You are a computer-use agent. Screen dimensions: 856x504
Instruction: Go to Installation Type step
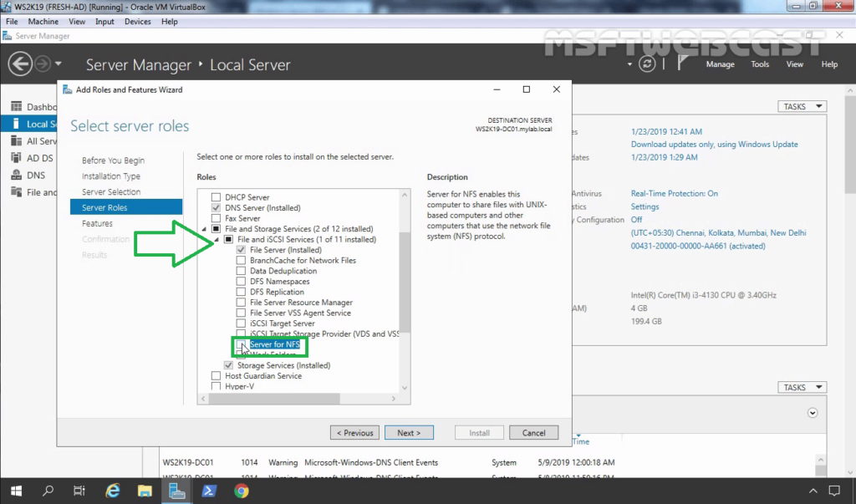click(x=111, y=176)
